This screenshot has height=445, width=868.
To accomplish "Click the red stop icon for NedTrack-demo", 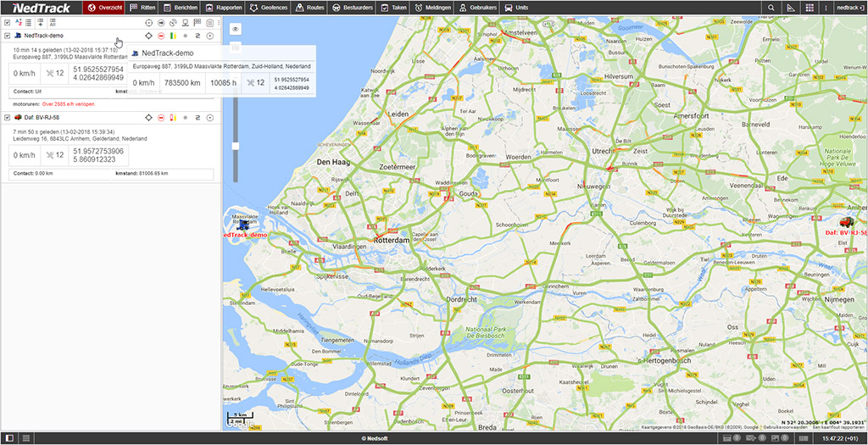I will (x=161, y=36).
